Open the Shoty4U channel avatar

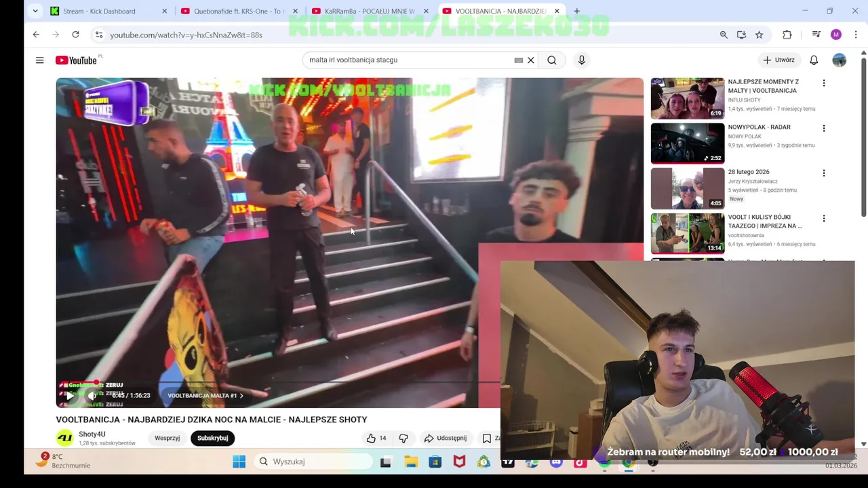(65, 438)
